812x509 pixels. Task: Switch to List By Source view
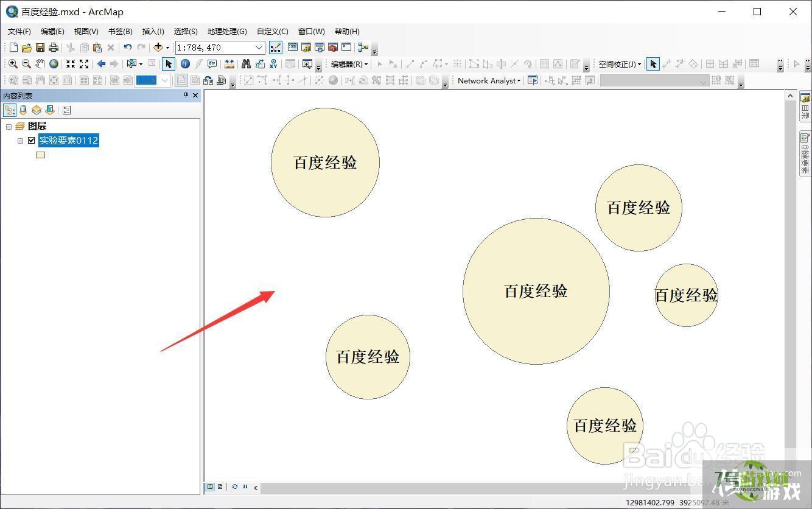(23, 110)
